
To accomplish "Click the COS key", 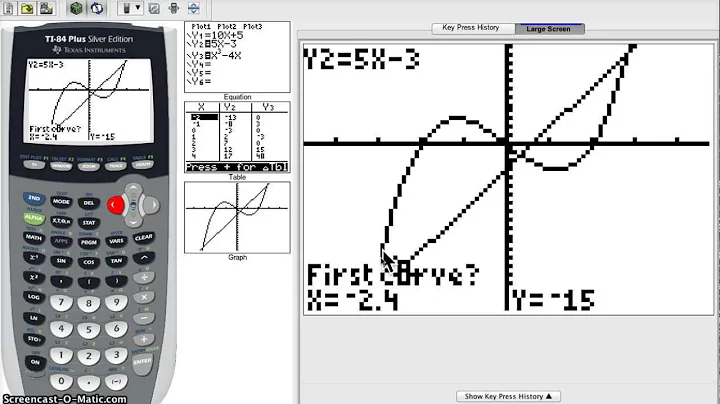I will pyautogui.click(x=89, y=262).
